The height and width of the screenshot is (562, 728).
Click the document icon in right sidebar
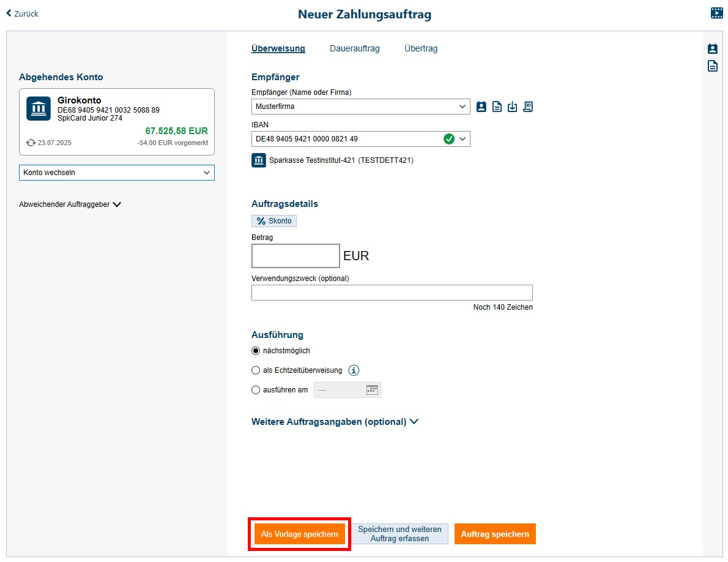713,66
